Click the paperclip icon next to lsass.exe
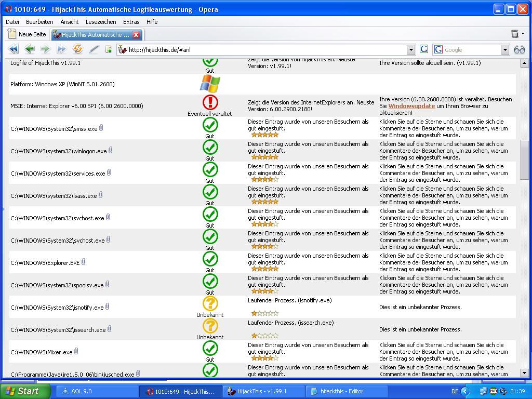532x399 pixels. tap(100, 195)
